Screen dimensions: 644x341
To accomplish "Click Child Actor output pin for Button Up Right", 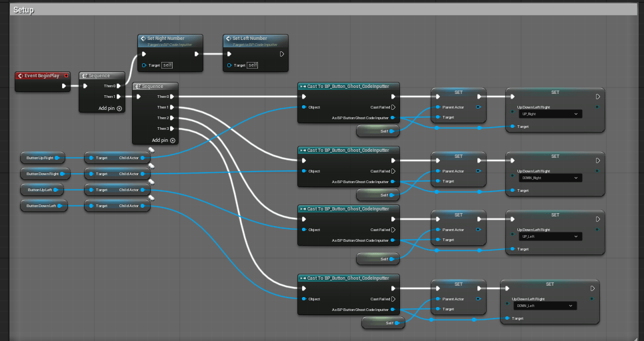I will coord(143,158).
